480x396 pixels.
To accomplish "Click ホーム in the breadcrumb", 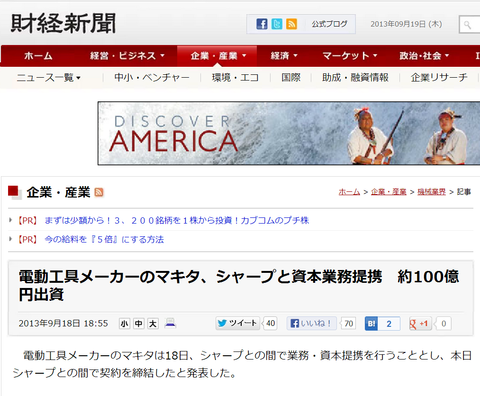I will [x=349, y=192].
